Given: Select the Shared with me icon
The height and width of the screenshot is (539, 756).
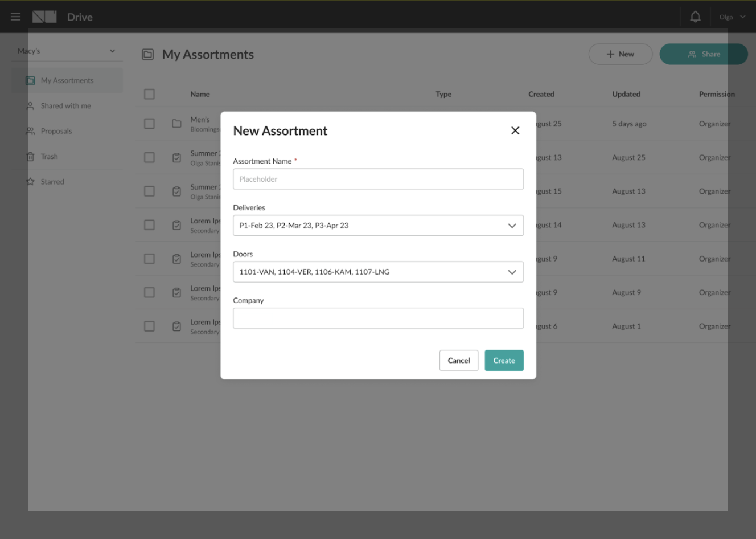Looking at the screenshot, I should pos(30,105).
